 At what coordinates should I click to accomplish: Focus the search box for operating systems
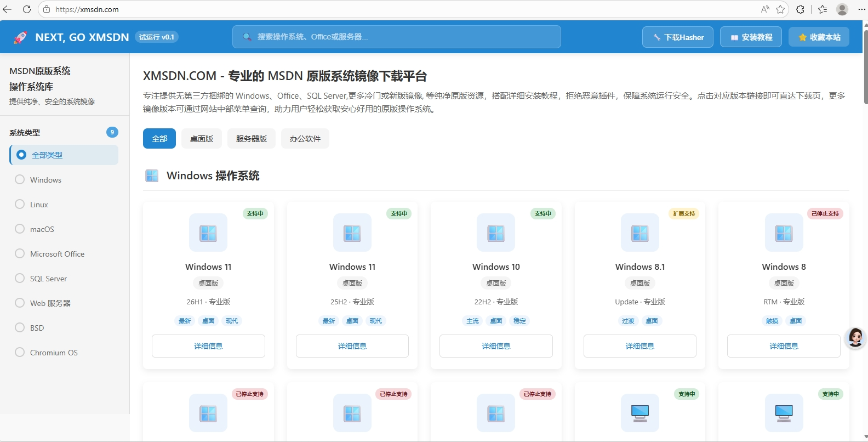[x=397, y=37]
